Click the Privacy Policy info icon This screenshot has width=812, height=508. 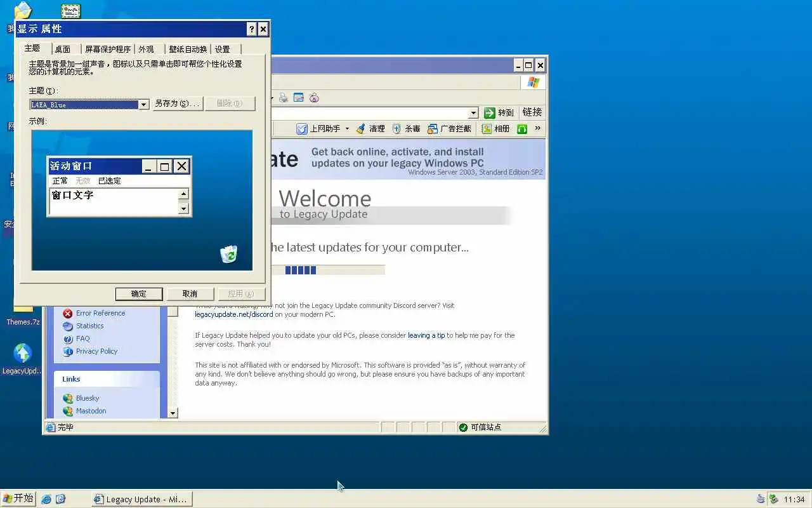(68, 351)
